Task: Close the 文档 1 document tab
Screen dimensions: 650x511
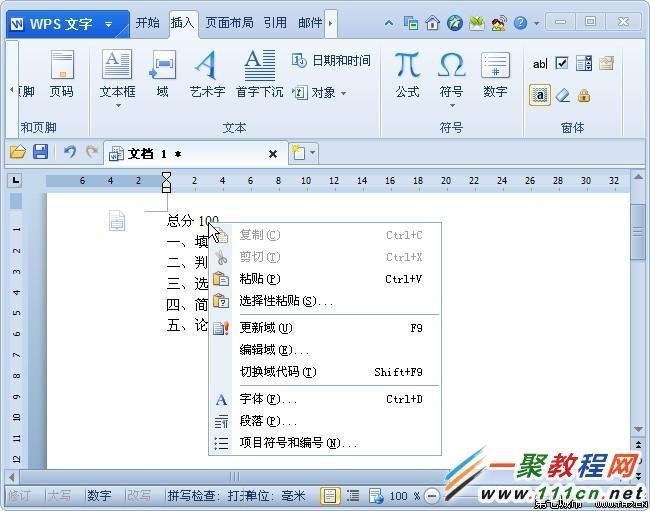Action: click(273, 154)
